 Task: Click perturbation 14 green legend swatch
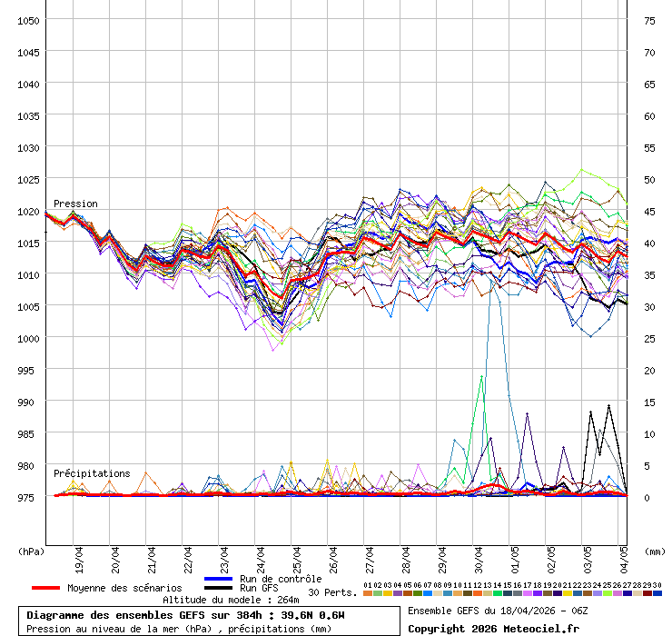(498, 592)
